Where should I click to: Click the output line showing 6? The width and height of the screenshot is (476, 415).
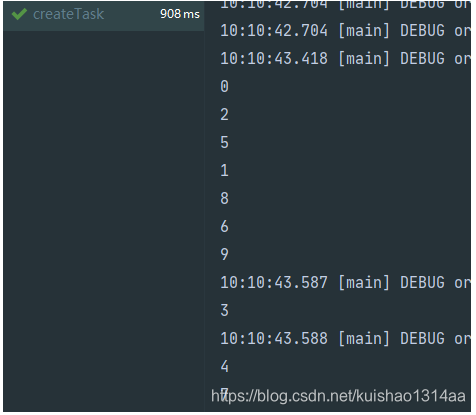(x=225, y=226)
